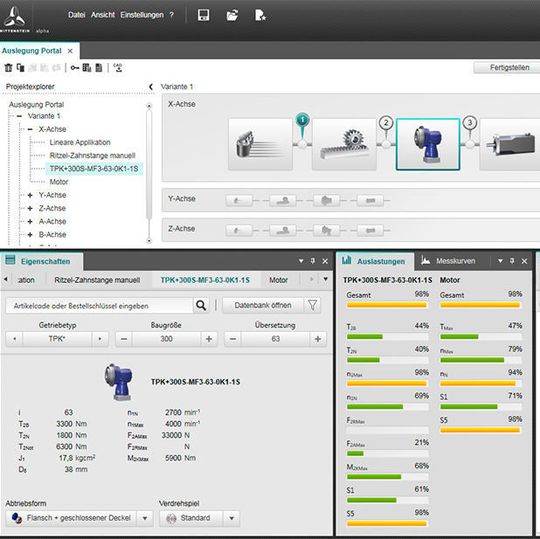This screenshot has width=540, height=539.
Task: Select the linear application component in X-Achse
Action: pos(260,144)
